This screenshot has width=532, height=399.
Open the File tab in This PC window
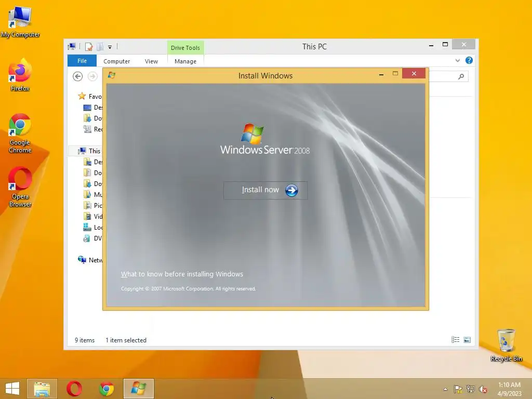click(x=82, y=61)
